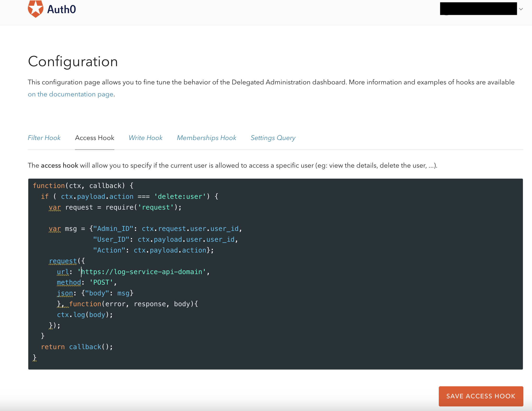Screen dimensions: 532x411
Task: Stay on the Access Hook tab
Action: click(94, 138)
